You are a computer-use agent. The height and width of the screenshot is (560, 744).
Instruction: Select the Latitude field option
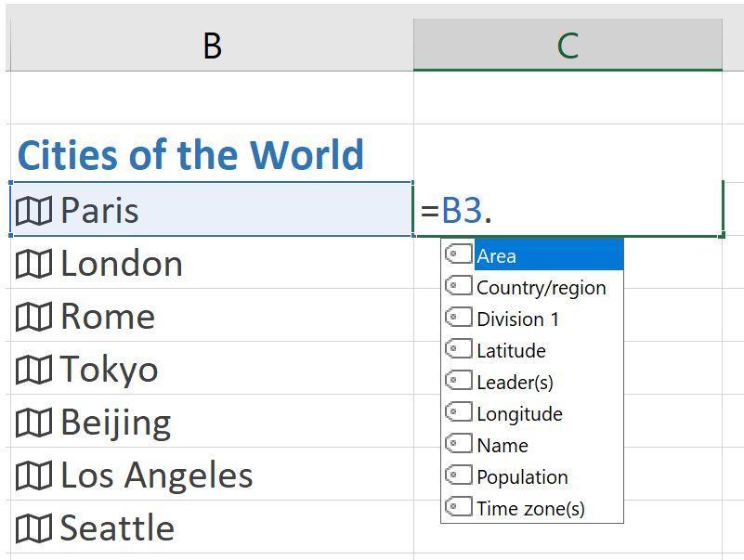click(511, 351)
